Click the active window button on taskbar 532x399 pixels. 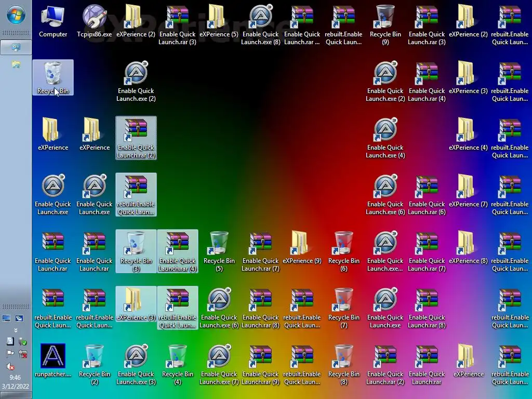point(16,47)
